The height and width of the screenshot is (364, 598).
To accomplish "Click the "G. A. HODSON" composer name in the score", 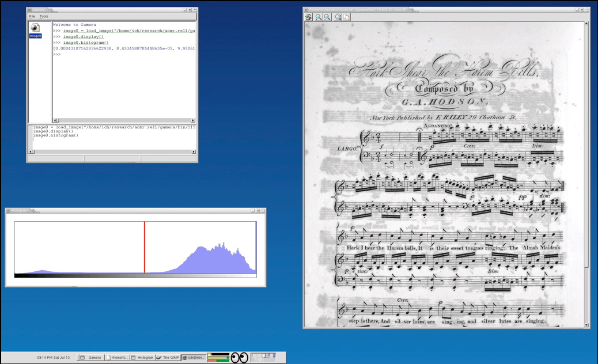I will click(445, 103).
